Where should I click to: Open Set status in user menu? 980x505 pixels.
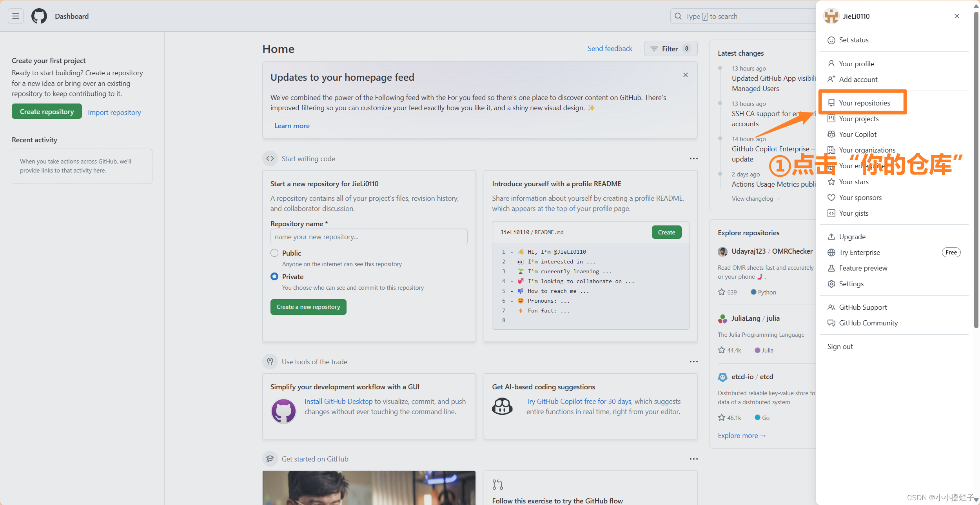[x=853, y=40]
